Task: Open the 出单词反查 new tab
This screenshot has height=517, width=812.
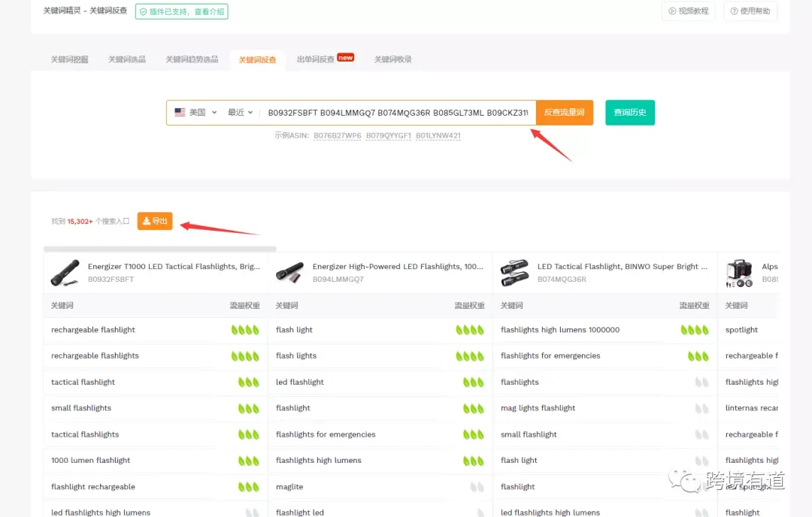Action: click(x=326, y=59)
